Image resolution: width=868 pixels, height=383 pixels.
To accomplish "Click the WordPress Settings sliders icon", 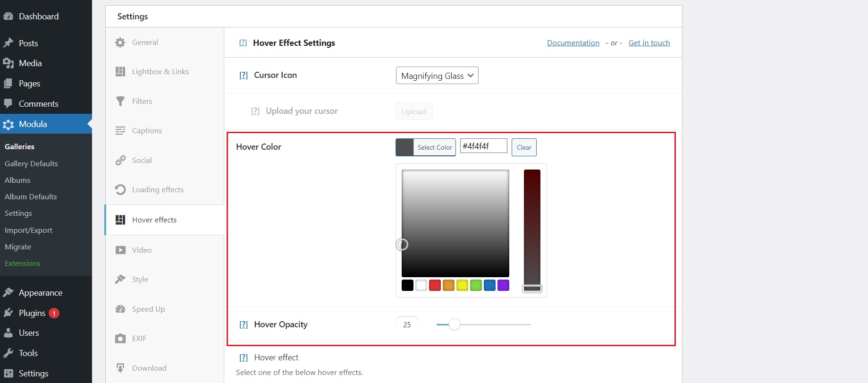I will (x=8, y=373).
